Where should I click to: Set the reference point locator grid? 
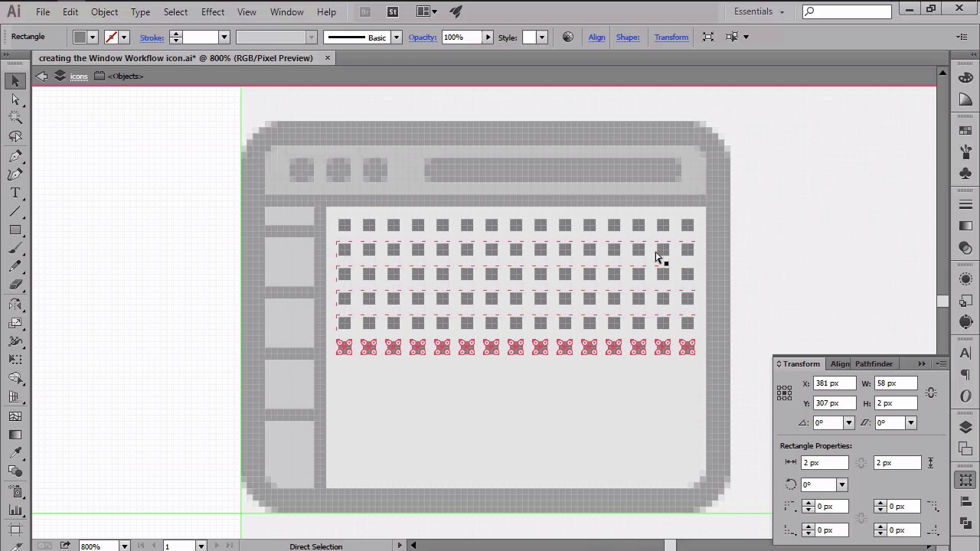point(784,393)
